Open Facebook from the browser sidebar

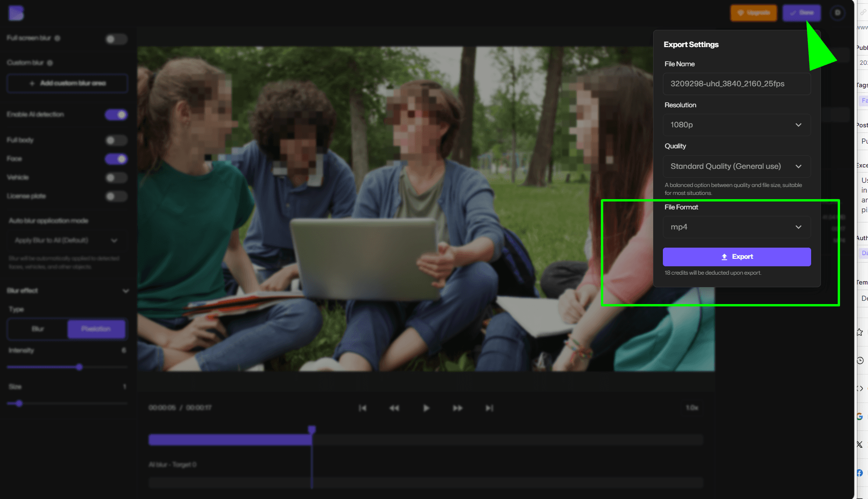click(x=859, y=472)
